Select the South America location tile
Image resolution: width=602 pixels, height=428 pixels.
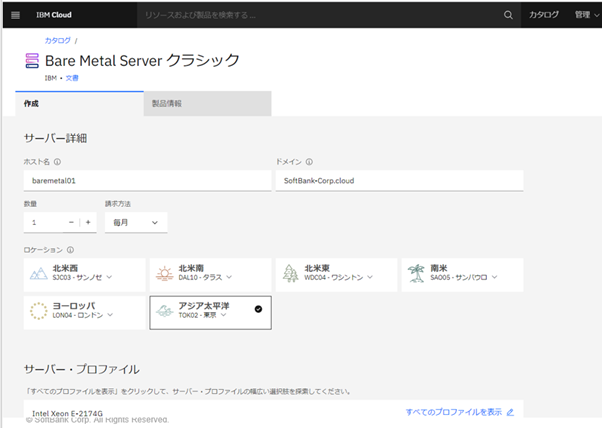(462, 273)
